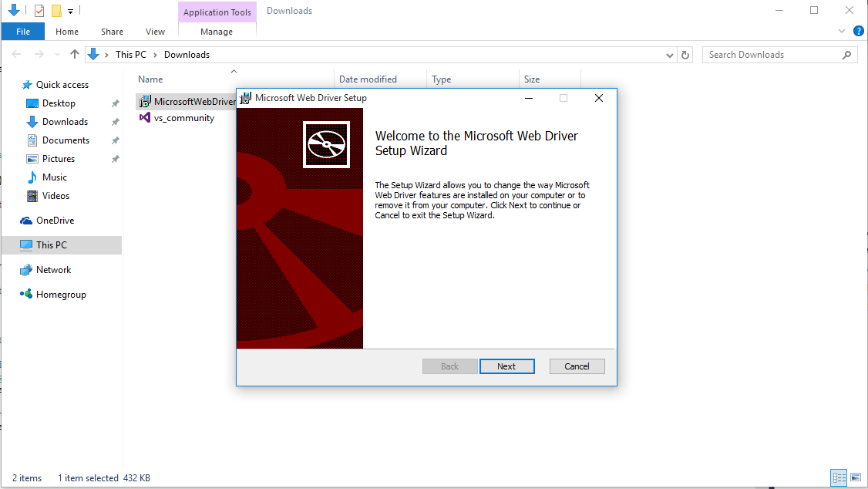Click the Homegroup icon in navigation pane
This screenshot has height=489, width=868.
pyautogui.click(x=26, y=294)
